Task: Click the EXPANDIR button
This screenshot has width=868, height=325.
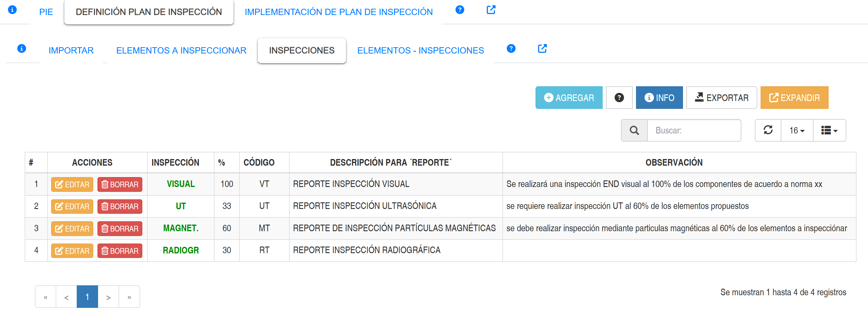Action: 794,98
